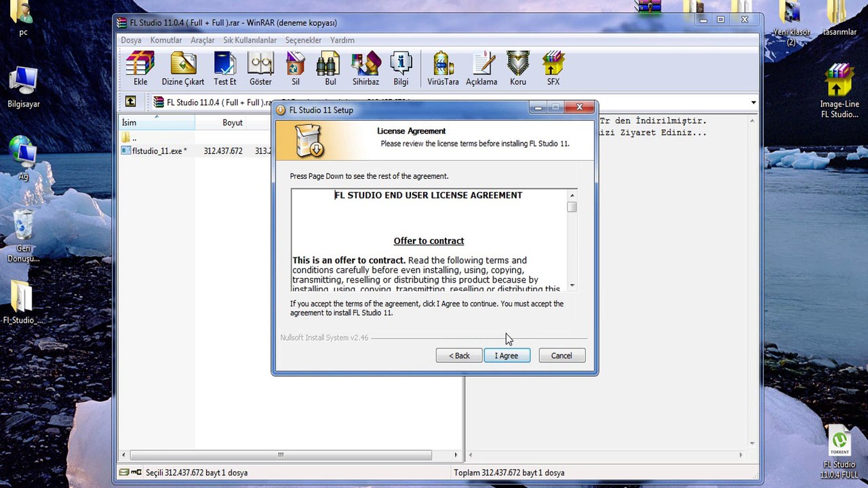The width and height of the screenshot is (868, 488).
Task: Click 'Toplam 312.437.672 bayt 1 dosya' status
Action: click(509, 472)
